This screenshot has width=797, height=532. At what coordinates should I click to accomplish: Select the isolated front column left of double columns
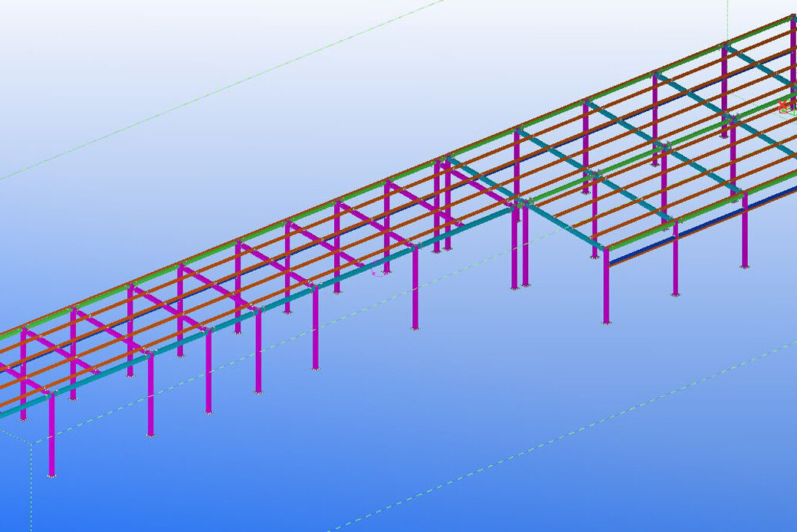tap(415, 287)
